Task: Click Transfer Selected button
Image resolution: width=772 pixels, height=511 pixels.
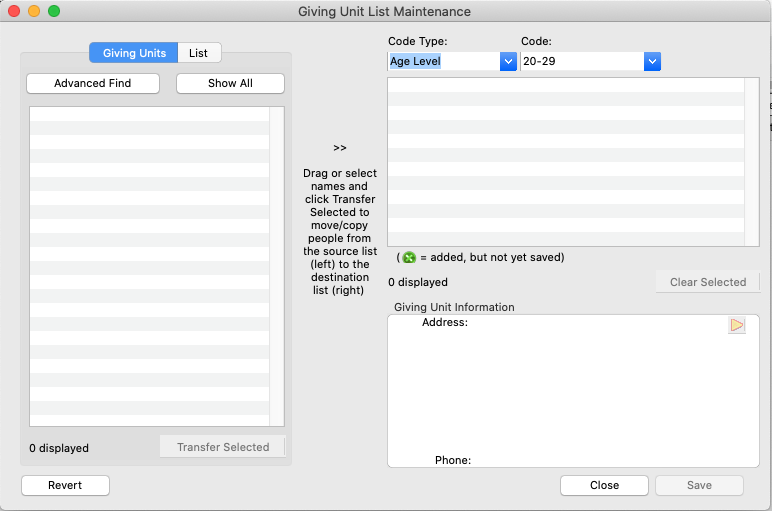Action: [x=223, y=447]
